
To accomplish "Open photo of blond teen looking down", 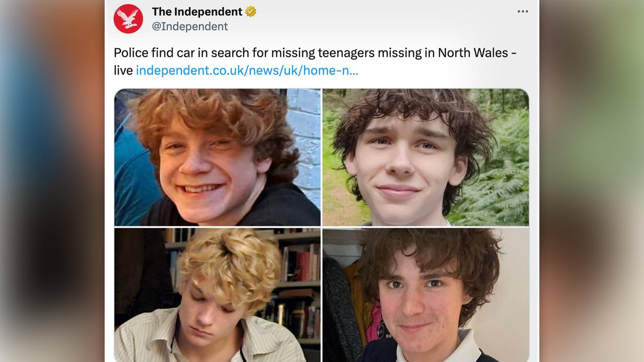I will [217, 295].
